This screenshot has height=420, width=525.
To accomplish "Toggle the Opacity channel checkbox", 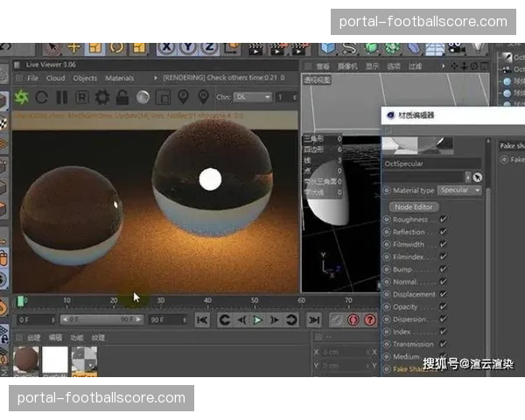I will [x=444, y=307].
